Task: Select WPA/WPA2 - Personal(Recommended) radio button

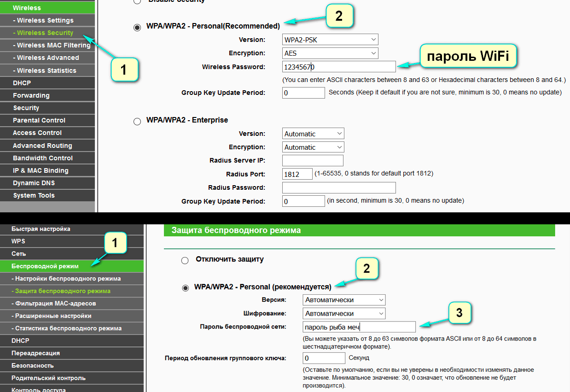Action: [x=137, y=27]
